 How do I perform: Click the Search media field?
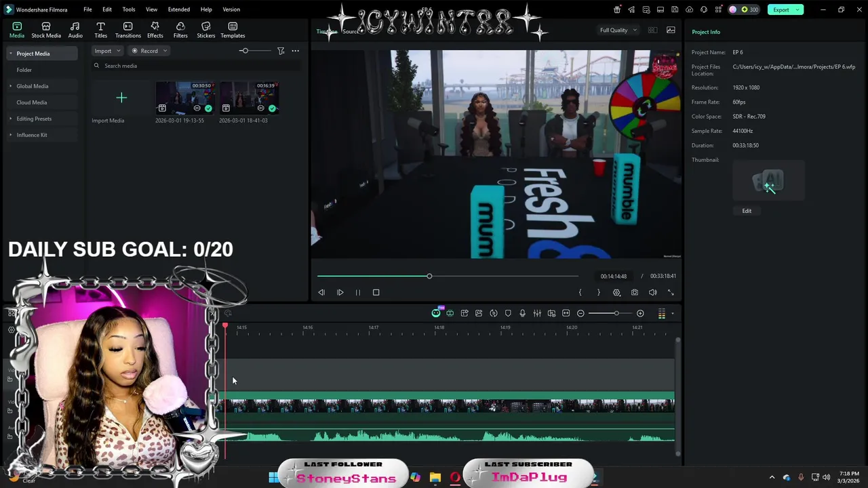(197, 66)
